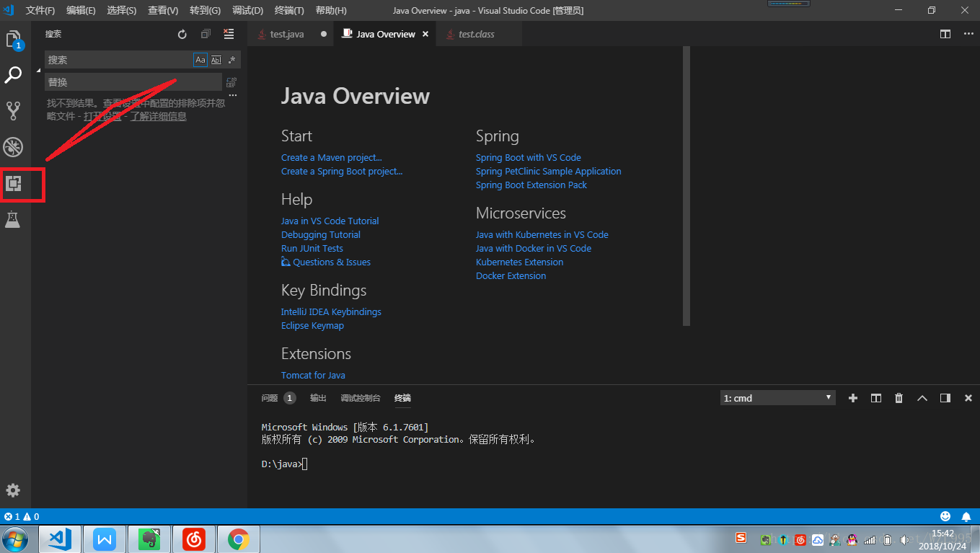The image size is (980, 553).
Task: Focus the 搜索 input field
Action: 119,60
